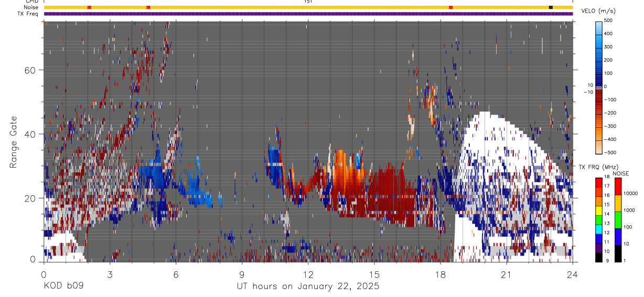Click the '10000' noise legend label
Screen dimensions: 644x297
pos(630,193)
